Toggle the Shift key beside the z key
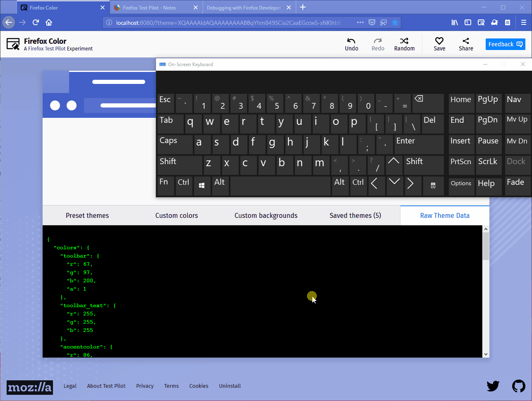 point(180,165)
